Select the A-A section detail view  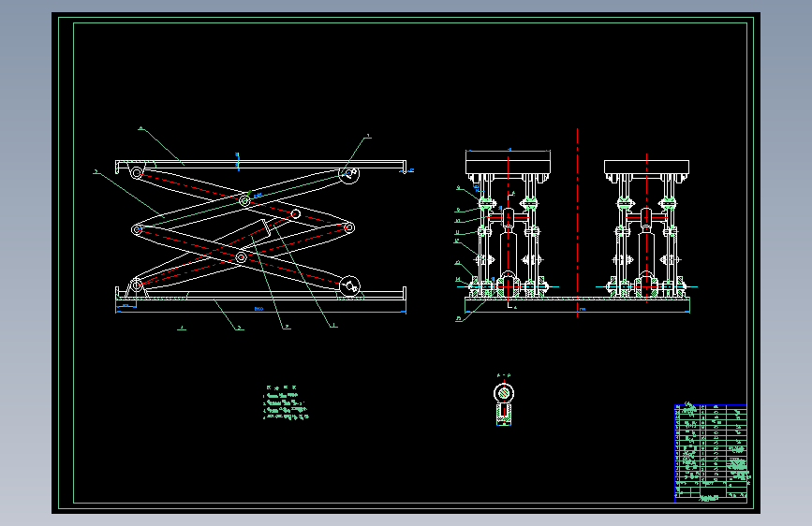(x=504, y=403)
